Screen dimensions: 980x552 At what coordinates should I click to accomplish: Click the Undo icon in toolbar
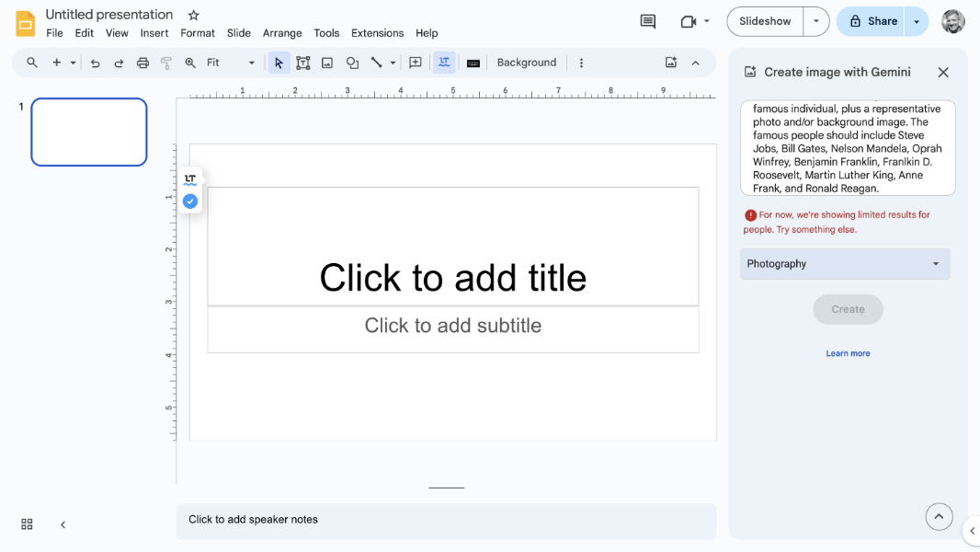[x=95, y=63]
